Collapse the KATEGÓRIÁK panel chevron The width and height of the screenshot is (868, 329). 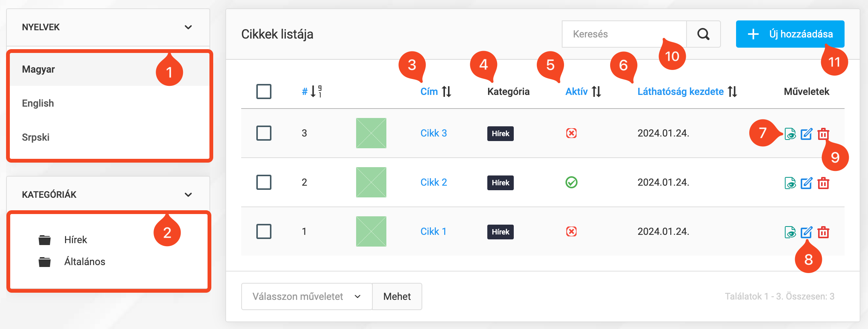point(188,195)
